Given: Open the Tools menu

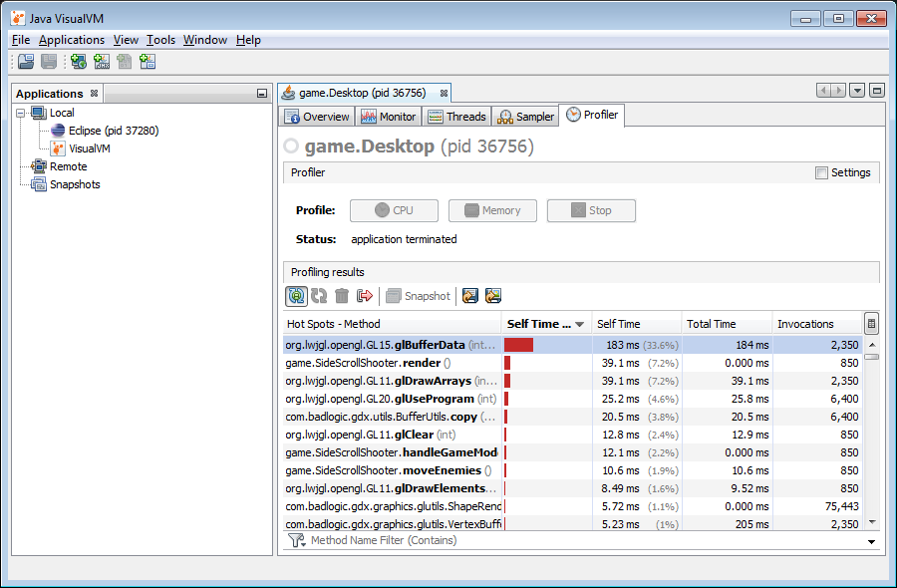Looking at the screenshot, I should click(160, 40).
